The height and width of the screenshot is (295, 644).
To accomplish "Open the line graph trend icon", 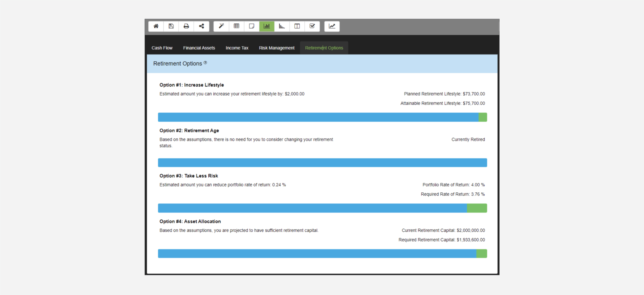I will (332, 26).
